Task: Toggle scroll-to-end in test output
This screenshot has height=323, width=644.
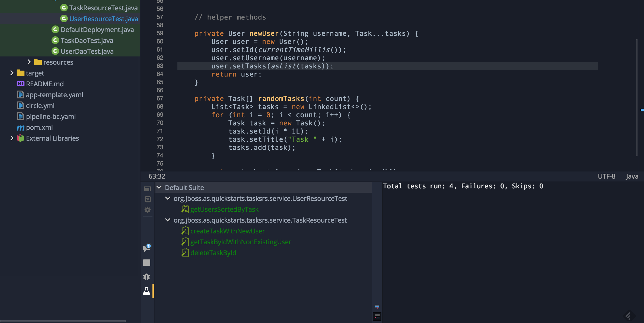Action: coord(377,316)
